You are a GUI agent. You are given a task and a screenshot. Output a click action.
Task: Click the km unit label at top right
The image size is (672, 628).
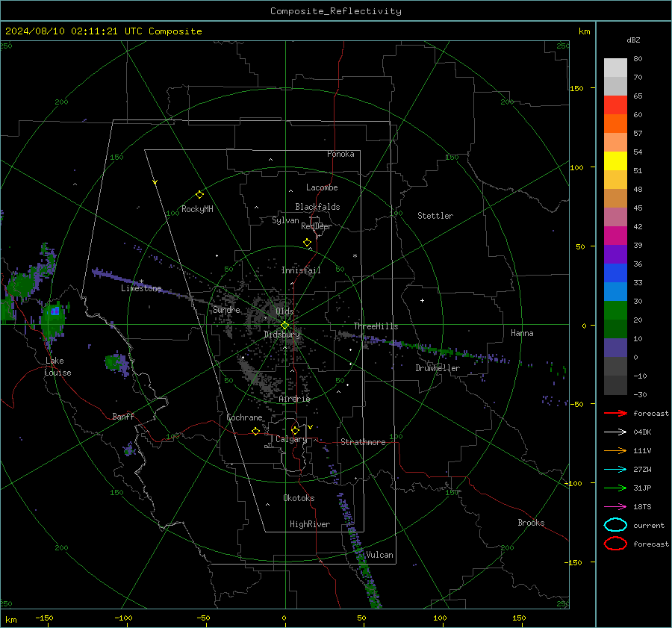[584, 31]
